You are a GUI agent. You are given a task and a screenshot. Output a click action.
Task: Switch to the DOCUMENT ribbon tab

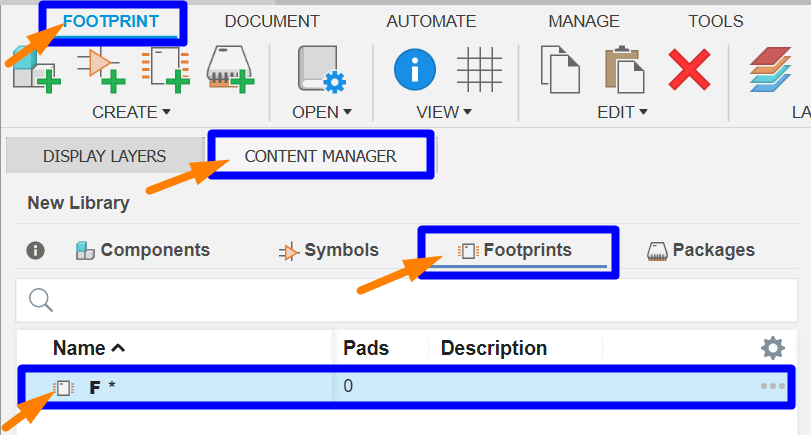pyautogui.click(x=272, y=21)
